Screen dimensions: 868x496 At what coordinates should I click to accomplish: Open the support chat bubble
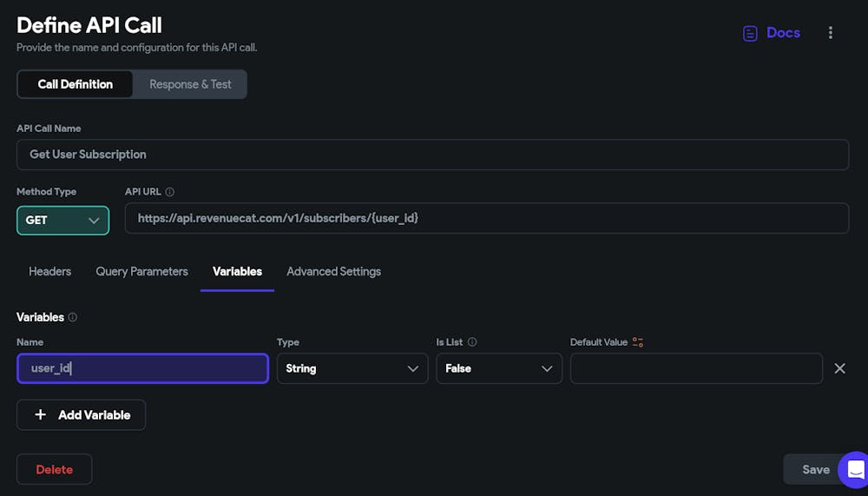(854, 470)
